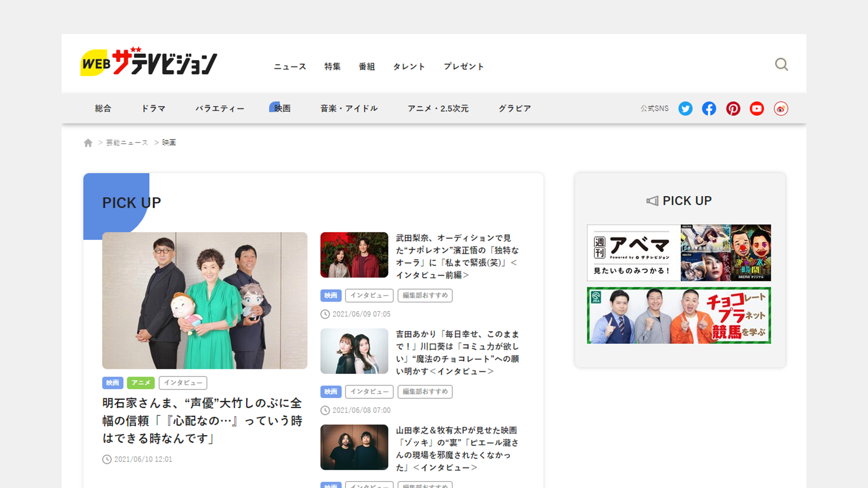Click the 公式SNS label

(654, 108)
